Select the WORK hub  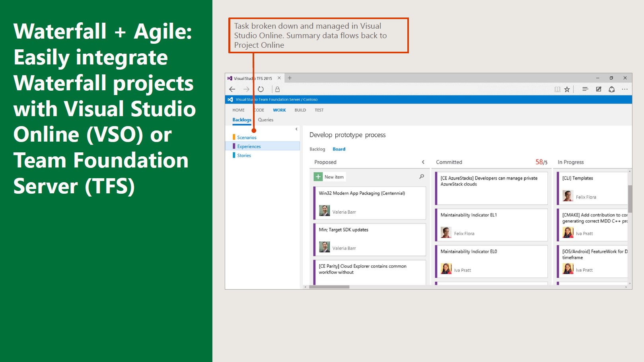pos(279,110)
